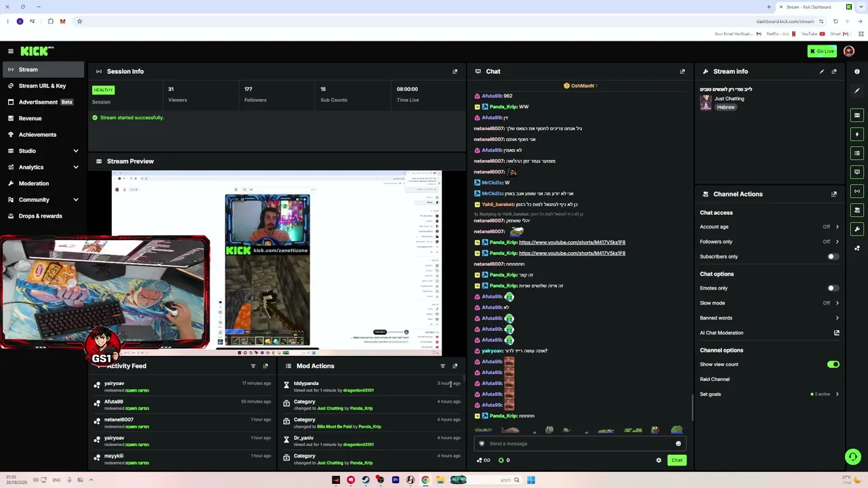Filter the Mod Actions list
Screen dimensions: 868x488
443,366
